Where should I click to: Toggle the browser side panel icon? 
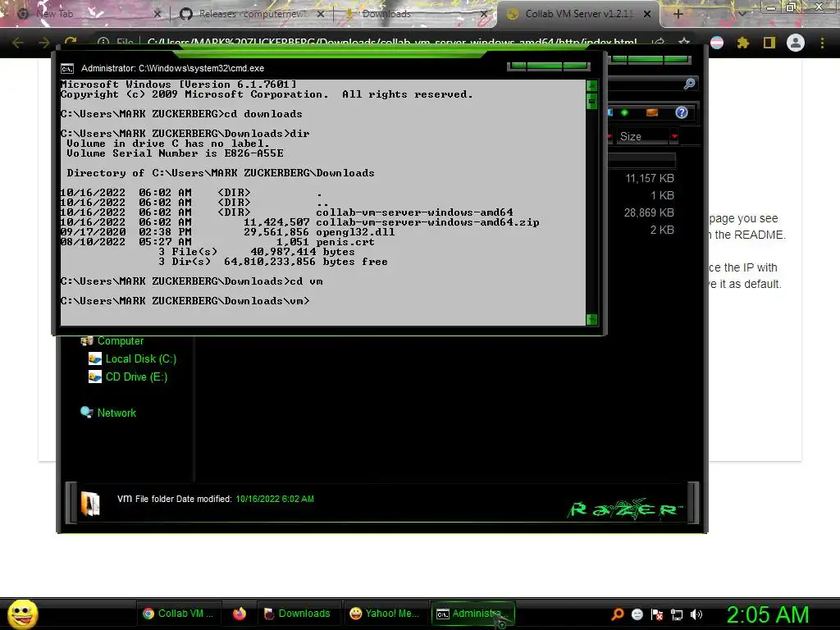[x=769, y=43]
